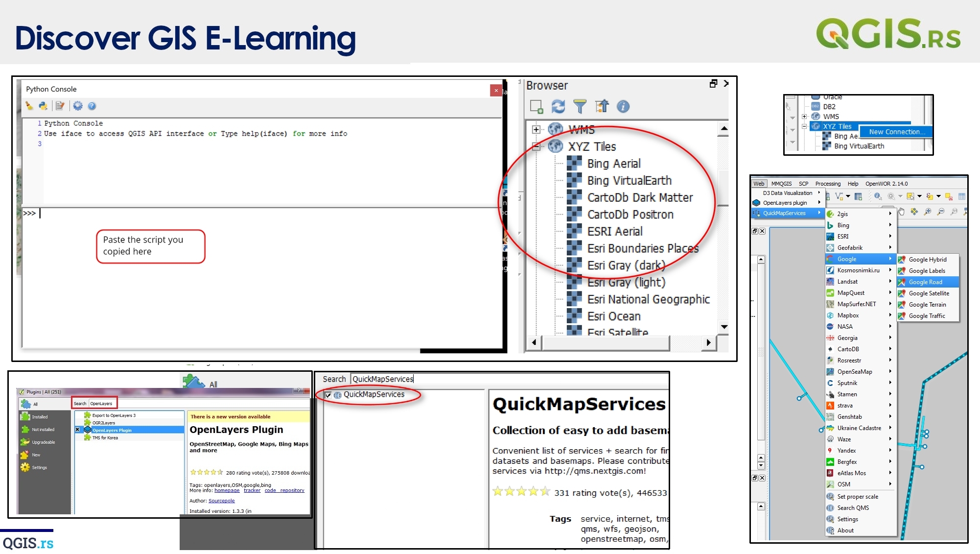Viewport: 980px width, 554px height.
Task: Click Browser tree scroll up arrow
Action: (724, 129)
